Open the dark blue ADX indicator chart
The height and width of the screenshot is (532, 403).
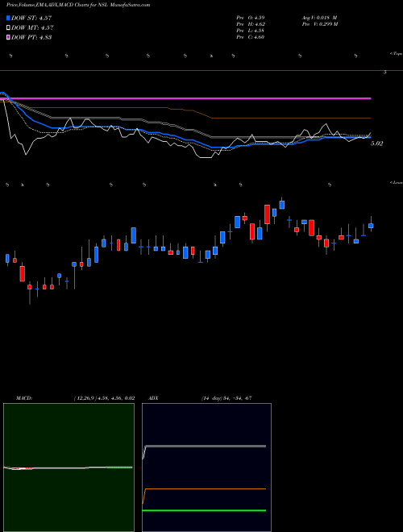(x=206, y=468)
